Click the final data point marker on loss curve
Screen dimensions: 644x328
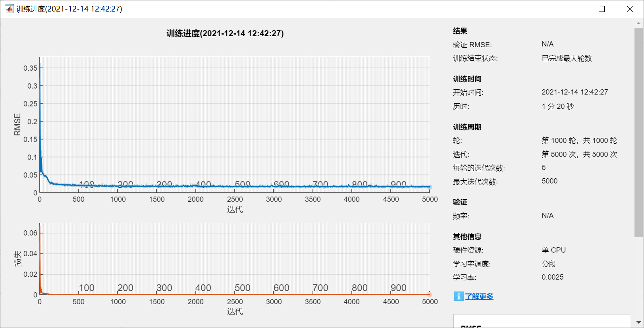(x=430, y=294)
